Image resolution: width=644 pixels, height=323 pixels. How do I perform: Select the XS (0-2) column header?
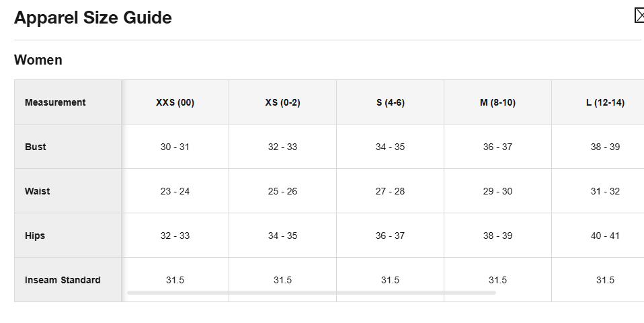[282, 103]
